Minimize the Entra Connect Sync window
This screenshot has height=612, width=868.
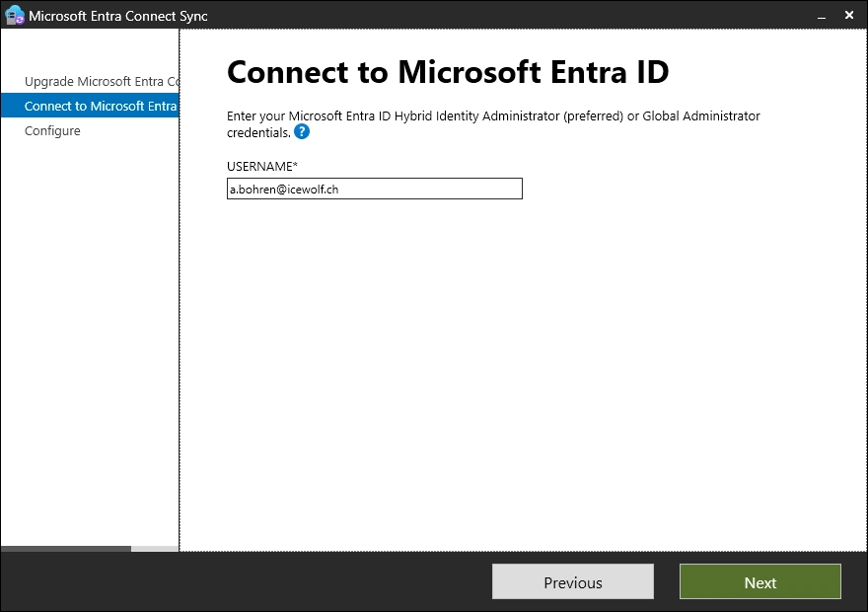click(818, 16)
